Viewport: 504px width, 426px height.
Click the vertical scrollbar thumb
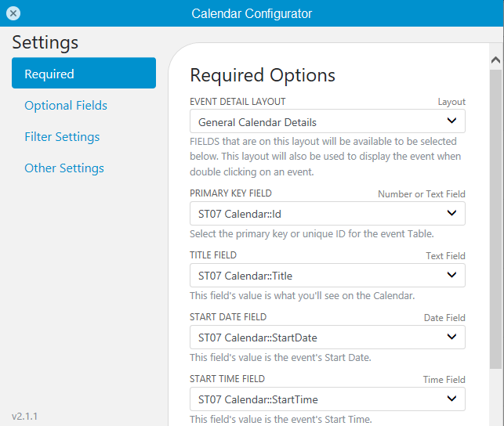click(495, 219)
